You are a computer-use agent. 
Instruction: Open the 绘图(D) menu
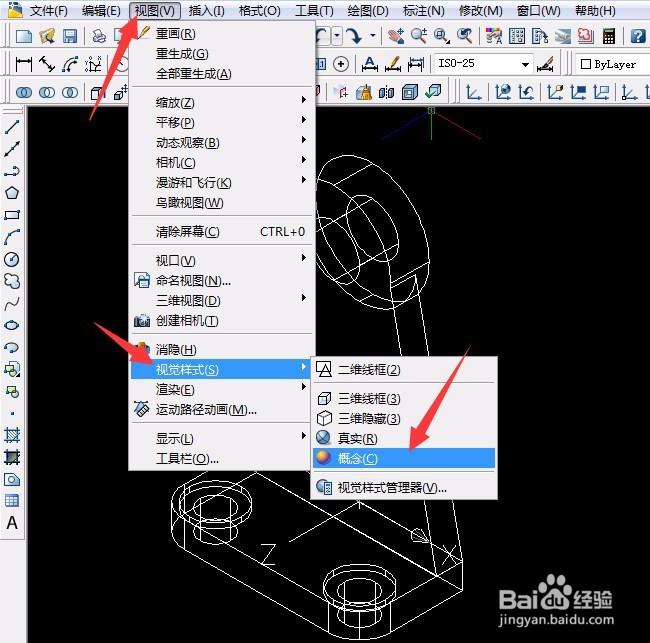pyautogui.click(x=368, y=10)
